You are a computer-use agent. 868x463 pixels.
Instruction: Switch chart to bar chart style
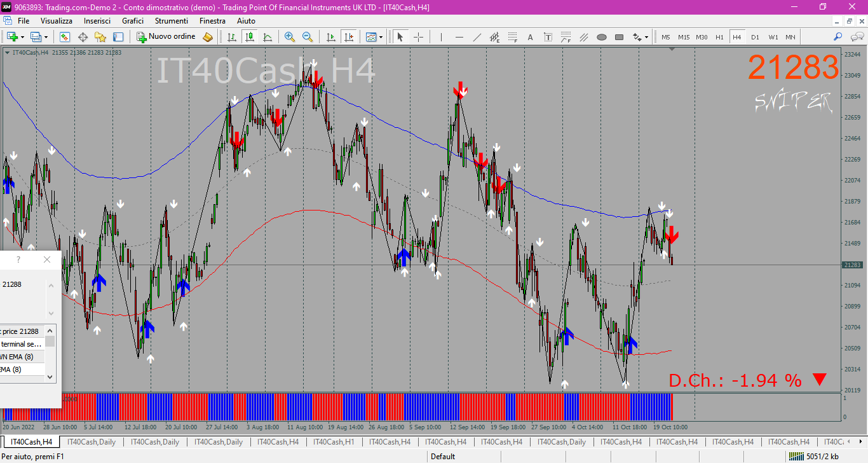click(232, 37)
